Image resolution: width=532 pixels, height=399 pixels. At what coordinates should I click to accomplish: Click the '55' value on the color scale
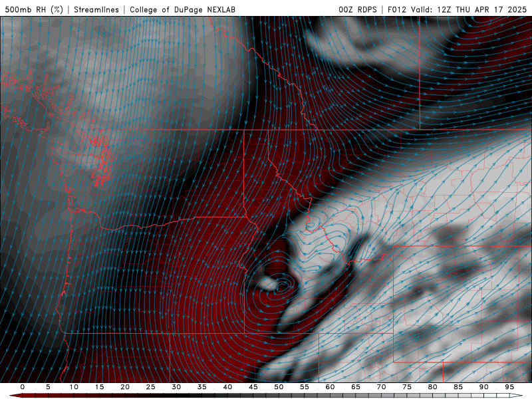pyautogui.click(x=305, y=387)
